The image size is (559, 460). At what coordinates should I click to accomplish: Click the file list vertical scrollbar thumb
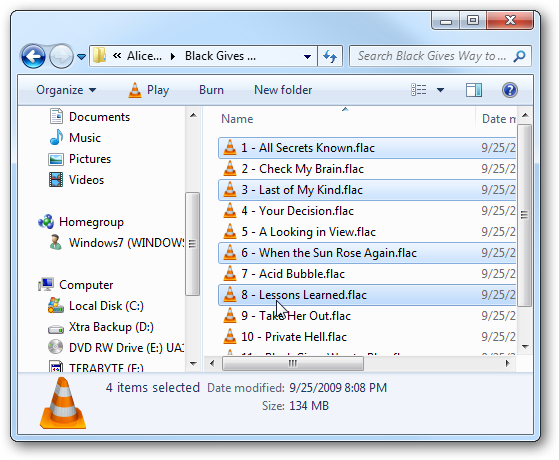tap(524, 215)
